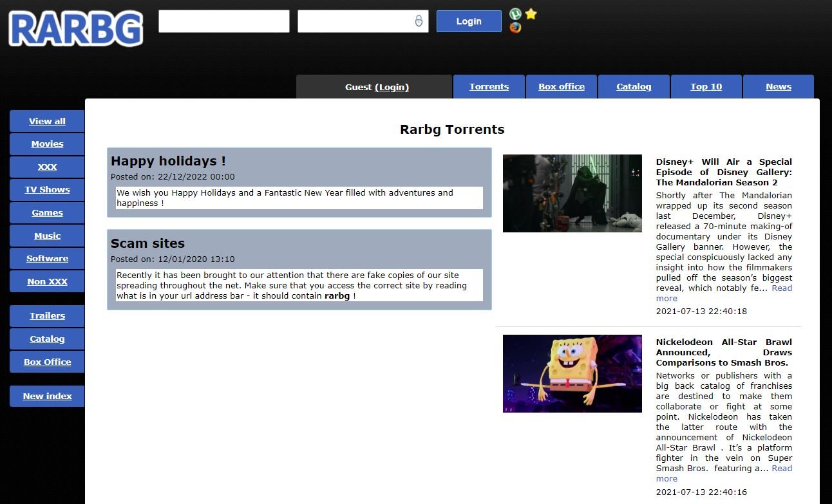
Task: Click New index sidebar button
Action: [x=47, y=397]
